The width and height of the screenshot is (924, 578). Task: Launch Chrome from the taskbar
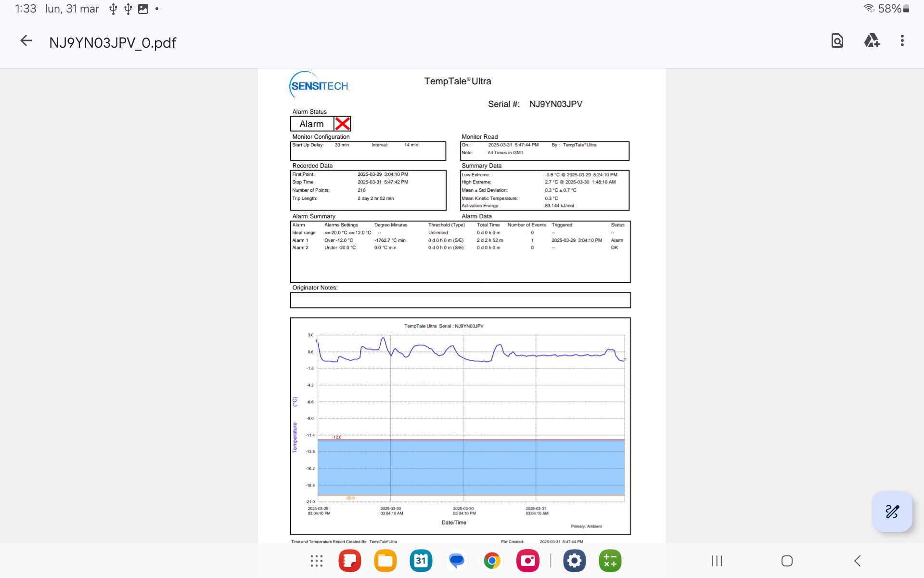click(x=492, y=561)
